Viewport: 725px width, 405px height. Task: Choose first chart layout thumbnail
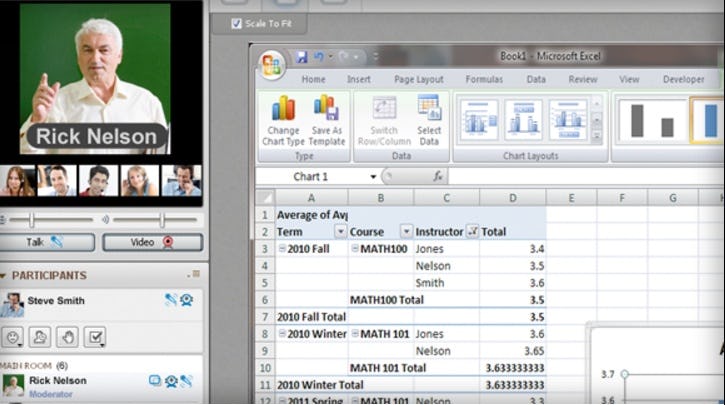(x=479, y=120)
